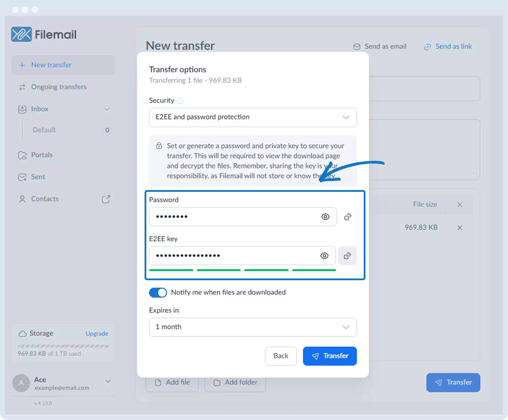The image size is (508, 420).
Task: Click the storage usage progress bar
Action: click(x=63, y=346)
